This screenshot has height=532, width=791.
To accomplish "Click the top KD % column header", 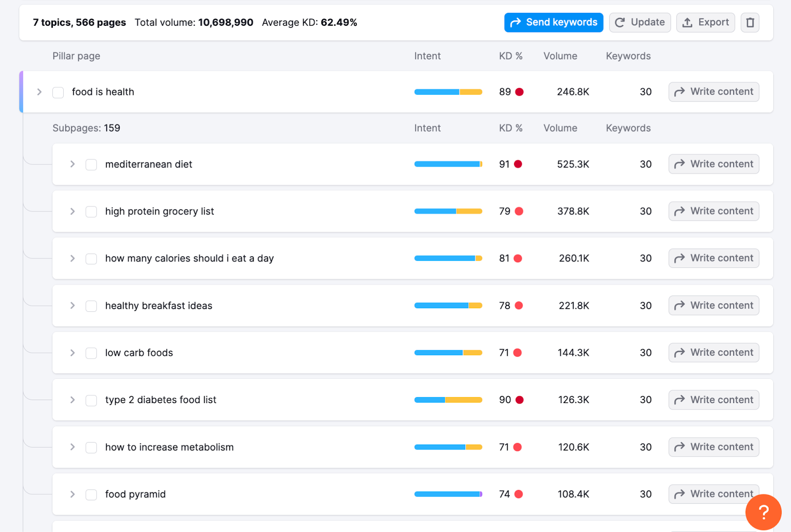I will [x=511, y=56].
